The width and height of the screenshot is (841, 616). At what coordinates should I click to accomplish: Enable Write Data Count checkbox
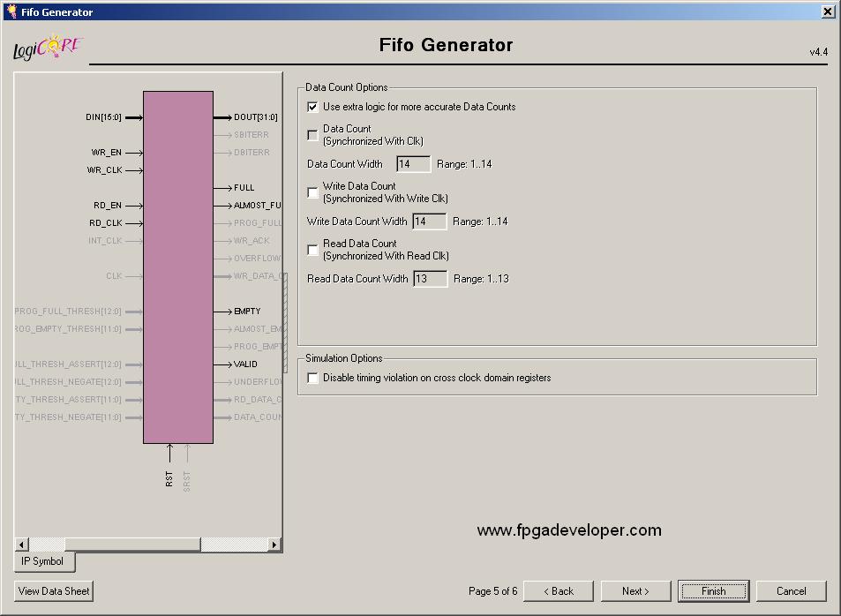pyautogui.click(x=312, y=192)
